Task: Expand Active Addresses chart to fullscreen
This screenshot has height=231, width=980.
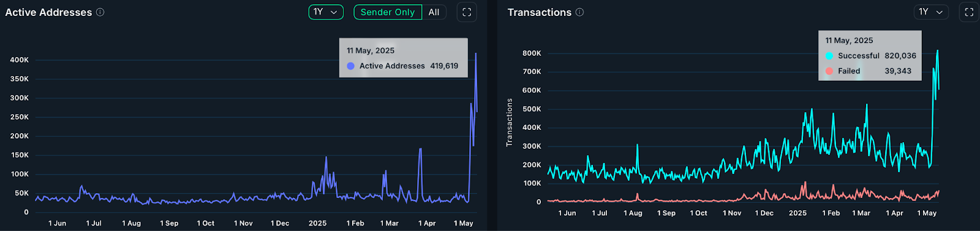Action: tap(467, 12)
